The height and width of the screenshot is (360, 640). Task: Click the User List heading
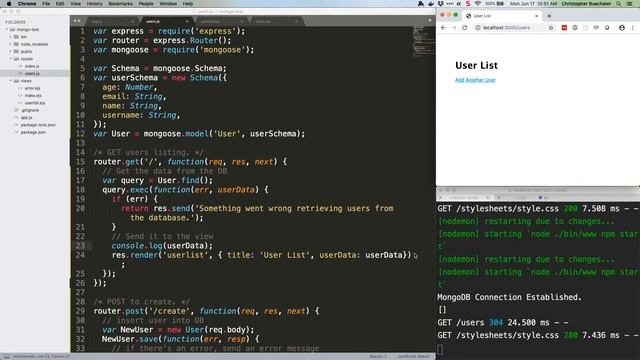476,65
